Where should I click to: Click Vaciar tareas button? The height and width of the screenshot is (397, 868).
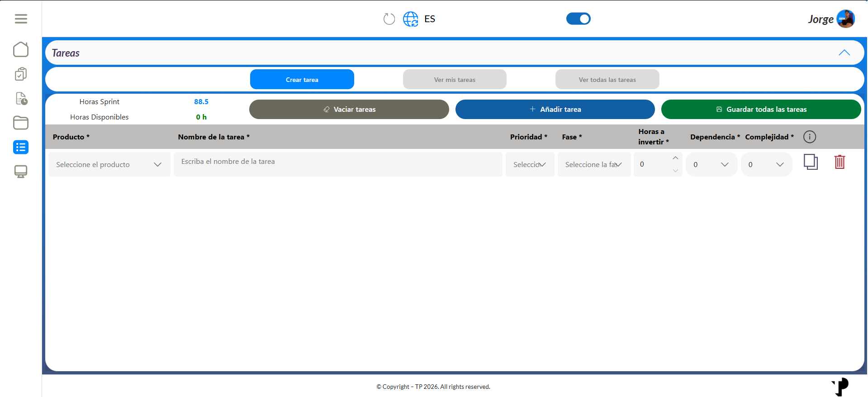pyautogui.click(x=349, y=110)
